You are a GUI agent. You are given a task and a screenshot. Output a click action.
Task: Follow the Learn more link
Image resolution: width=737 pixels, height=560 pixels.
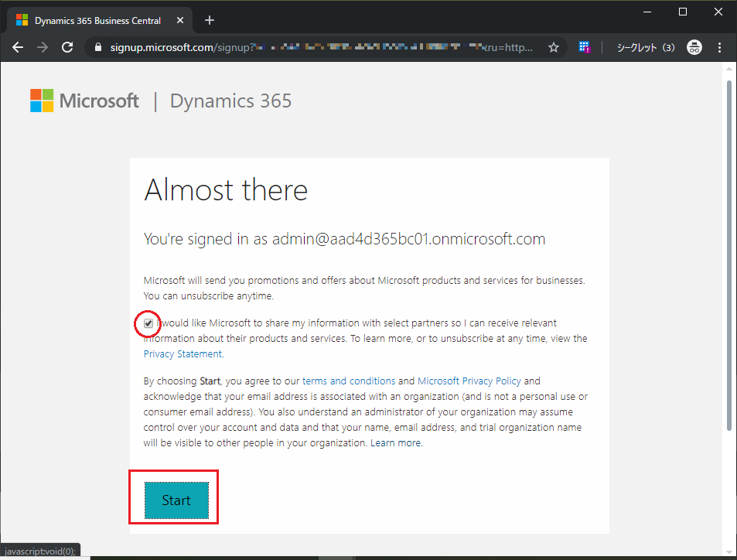[x=396, y=443]
